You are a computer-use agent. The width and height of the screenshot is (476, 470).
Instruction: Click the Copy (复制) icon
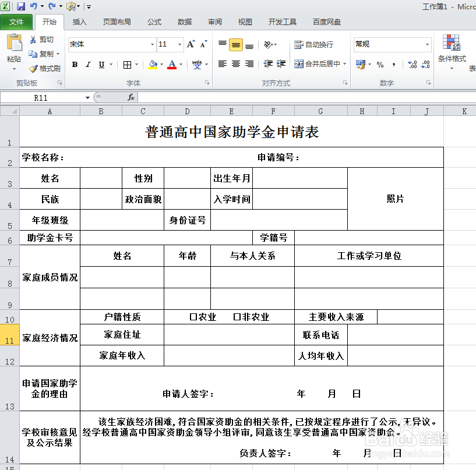(33, 54)
